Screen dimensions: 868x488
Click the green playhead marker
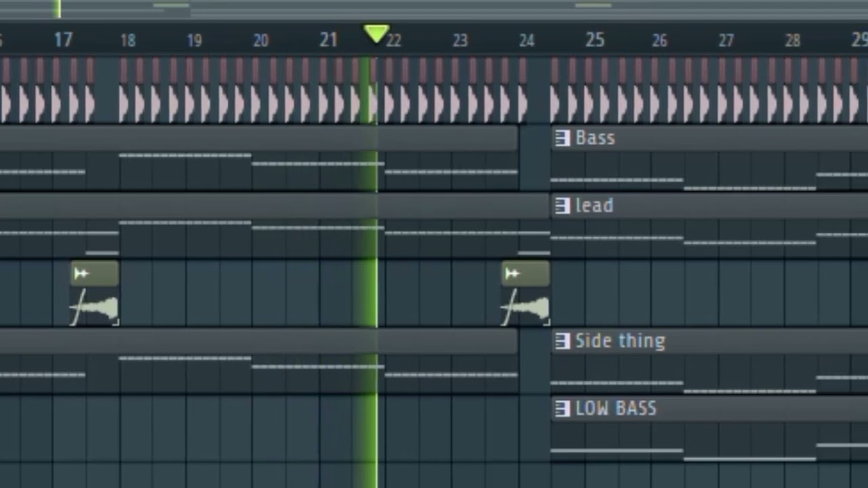coord(376,34)
